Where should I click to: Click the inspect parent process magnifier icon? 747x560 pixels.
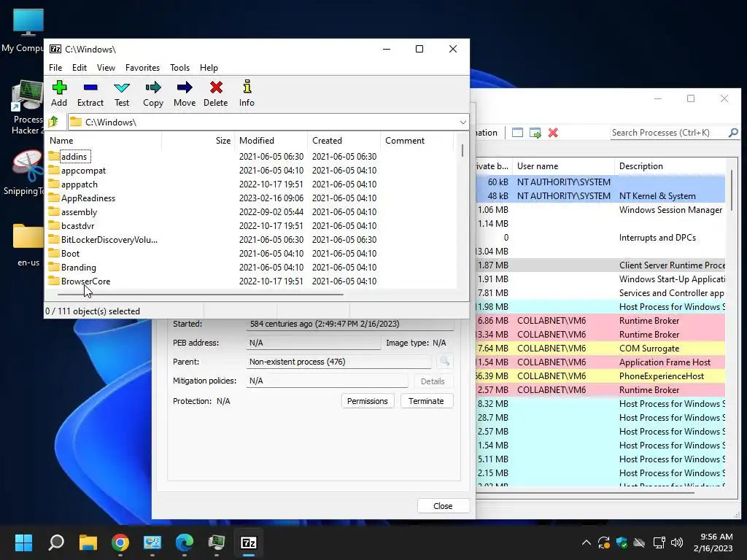pos(444,362)
